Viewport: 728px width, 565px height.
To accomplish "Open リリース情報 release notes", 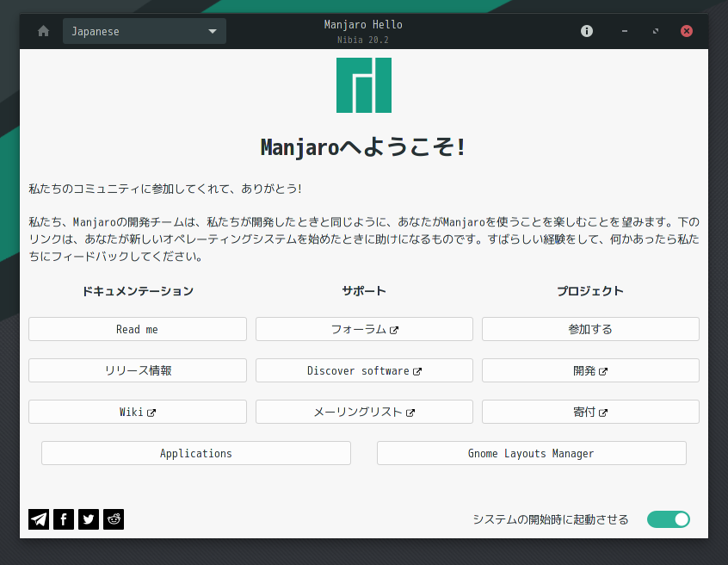I will click(x=138, y=370).
